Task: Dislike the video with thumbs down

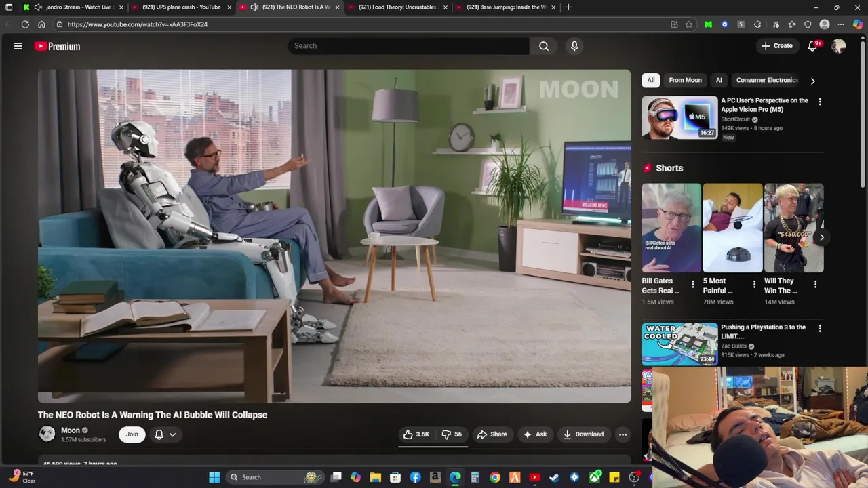Action: (x=452, y=434)
